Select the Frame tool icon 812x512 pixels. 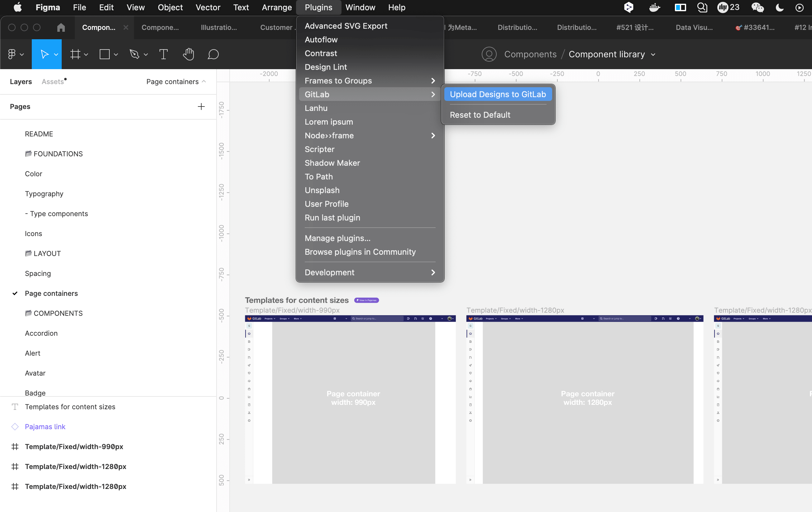tap(75, 54)
